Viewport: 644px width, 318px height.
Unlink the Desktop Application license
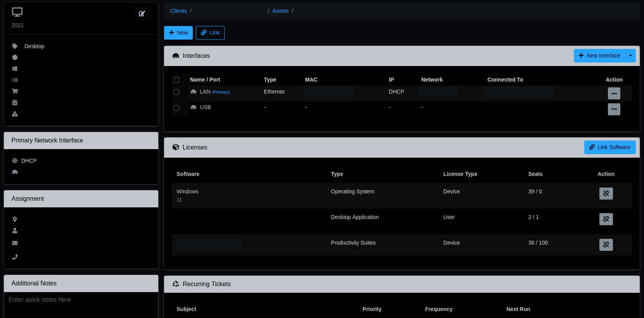tap(606, 219)
